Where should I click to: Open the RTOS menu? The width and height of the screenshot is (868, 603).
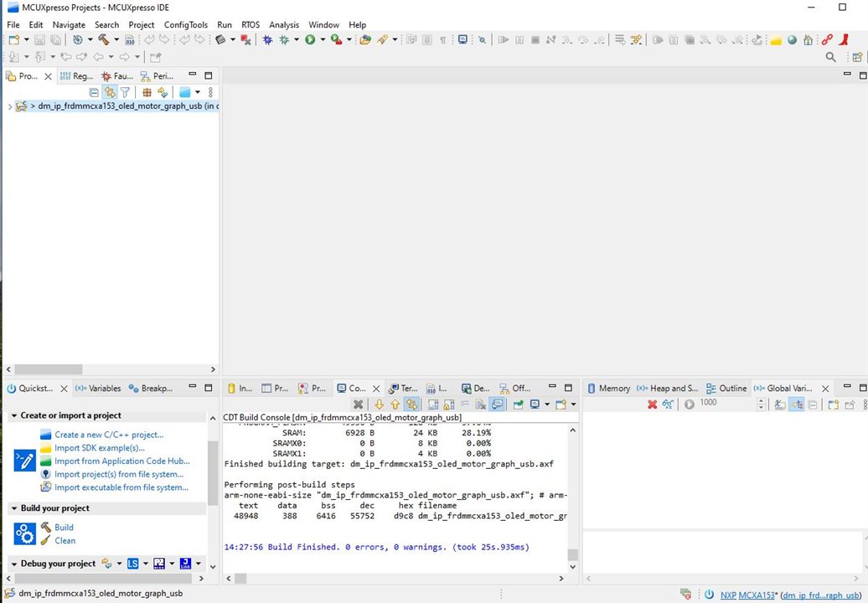[251, 25]
